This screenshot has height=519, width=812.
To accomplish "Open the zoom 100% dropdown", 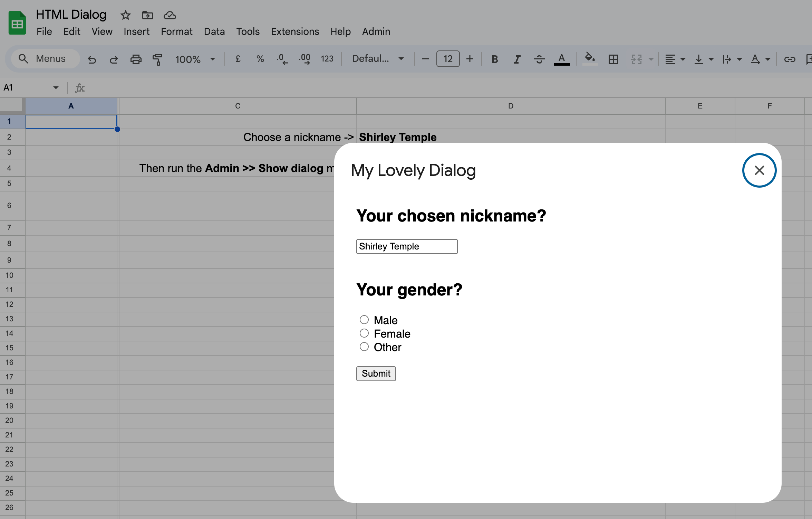I will 195,59.
